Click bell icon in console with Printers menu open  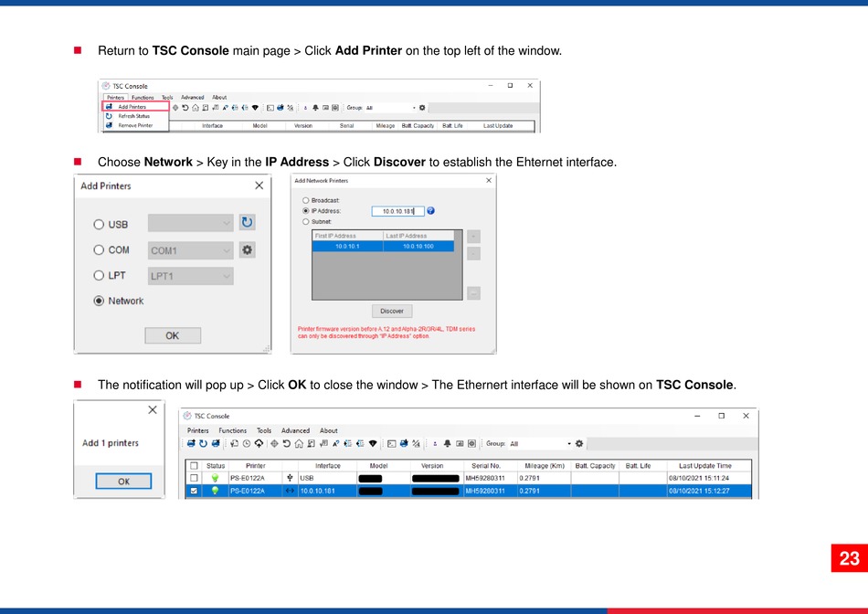coord(315,108)
